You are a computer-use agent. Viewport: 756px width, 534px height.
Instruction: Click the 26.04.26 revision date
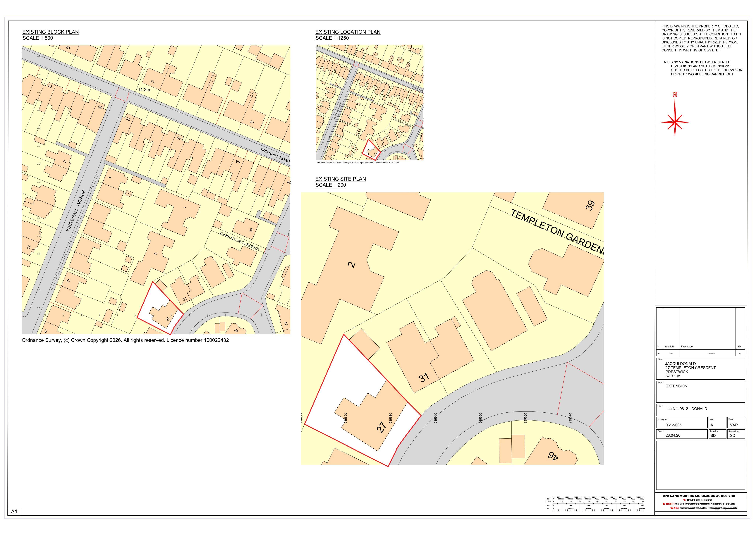tap(669, 347)
